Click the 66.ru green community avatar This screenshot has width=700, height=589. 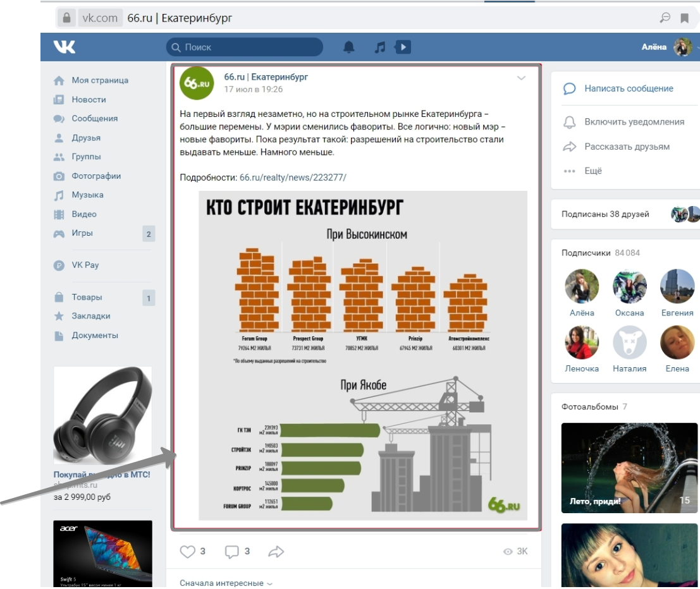(x=197, y=83)
